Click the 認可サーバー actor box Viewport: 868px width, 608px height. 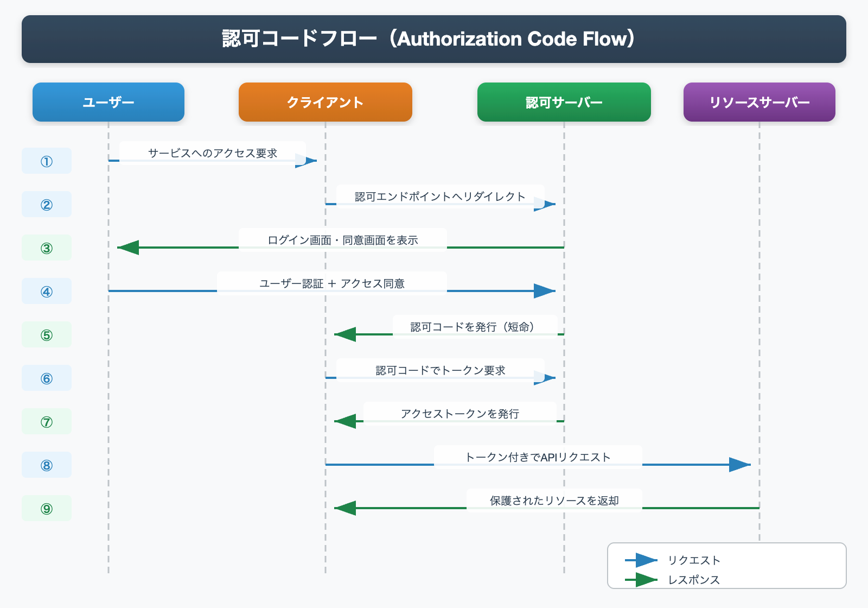click(x=564, y=102)
